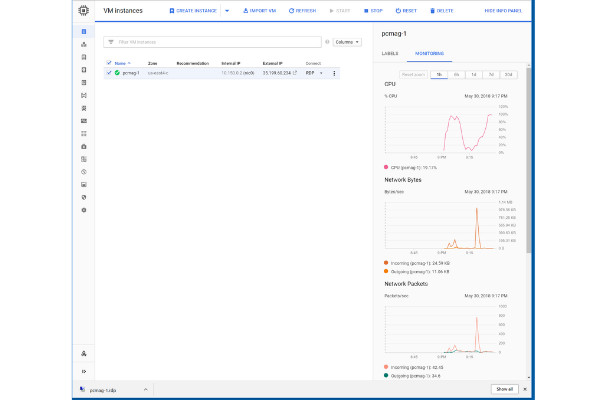Click info panel vertical scrollbar

[x=529, y=161]
